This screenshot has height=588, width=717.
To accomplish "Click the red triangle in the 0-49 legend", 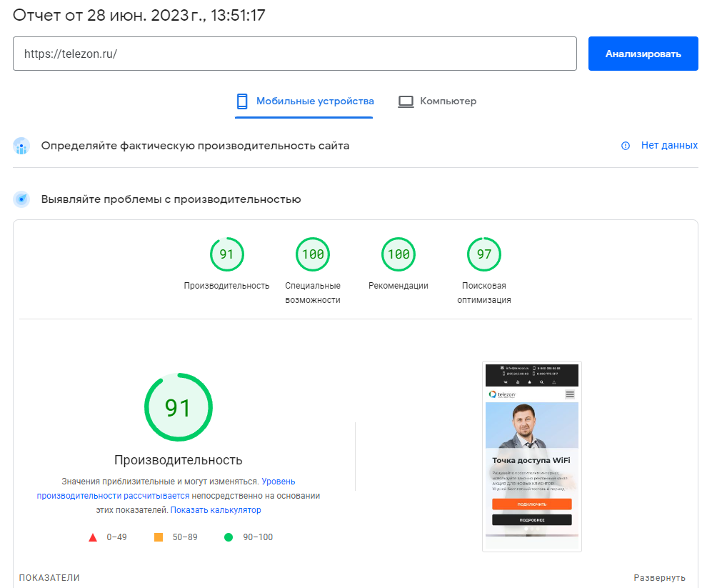I will point(94,537).
